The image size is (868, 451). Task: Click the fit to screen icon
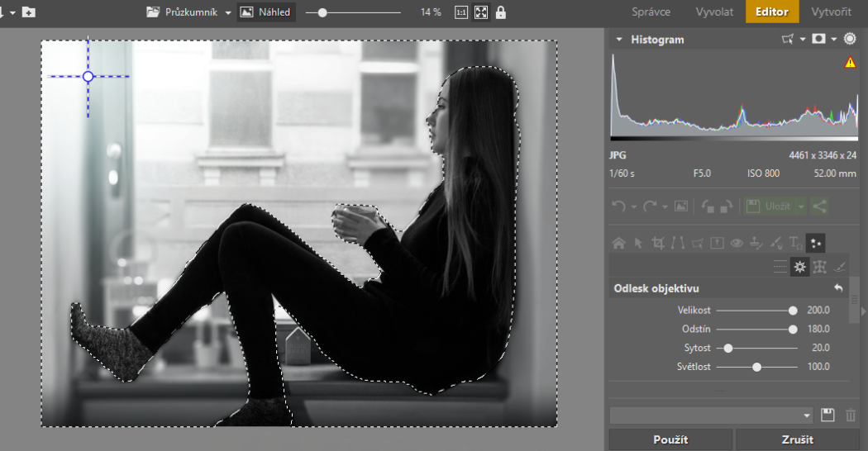(481, 12)
